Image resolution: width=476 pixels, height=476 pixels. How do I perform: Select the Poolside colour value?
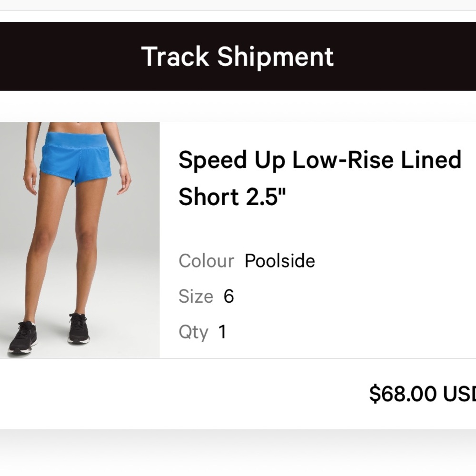click(x=279, y=261)
